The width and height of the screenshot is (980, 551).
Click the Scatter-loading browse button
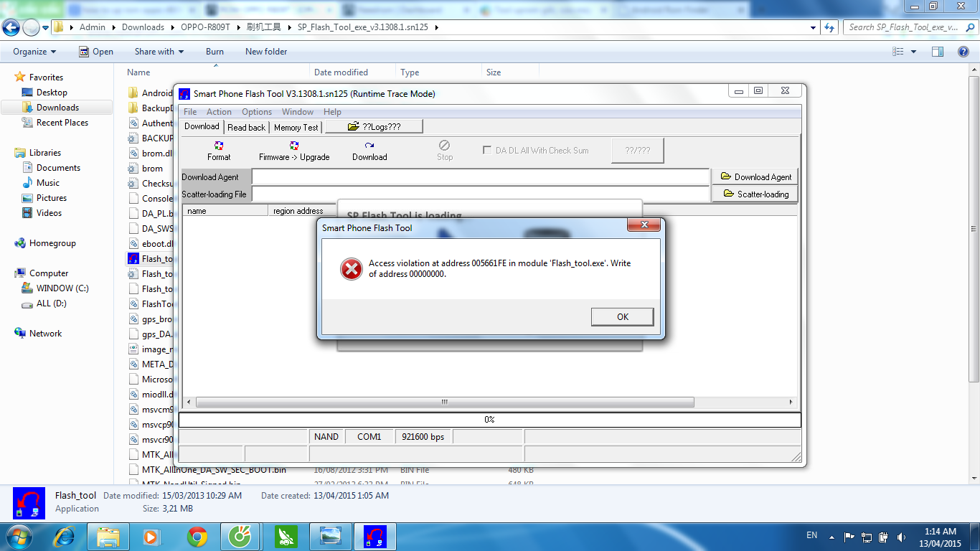click(x=755, y=194)
